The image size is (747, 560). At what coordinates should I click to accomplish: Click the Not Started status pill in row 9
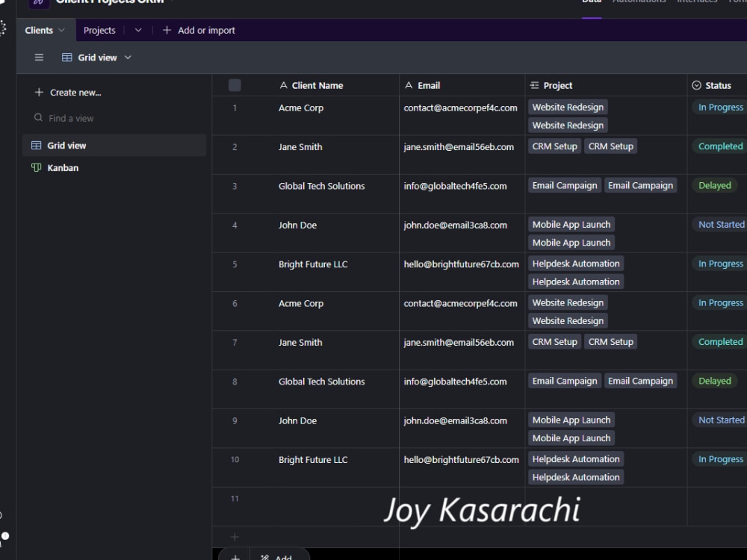click(x=721, y=420)
